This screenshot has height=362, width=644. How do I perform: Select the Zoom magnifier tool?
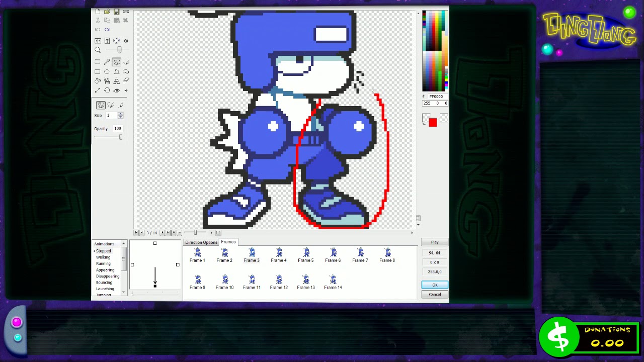click(98, 50)
